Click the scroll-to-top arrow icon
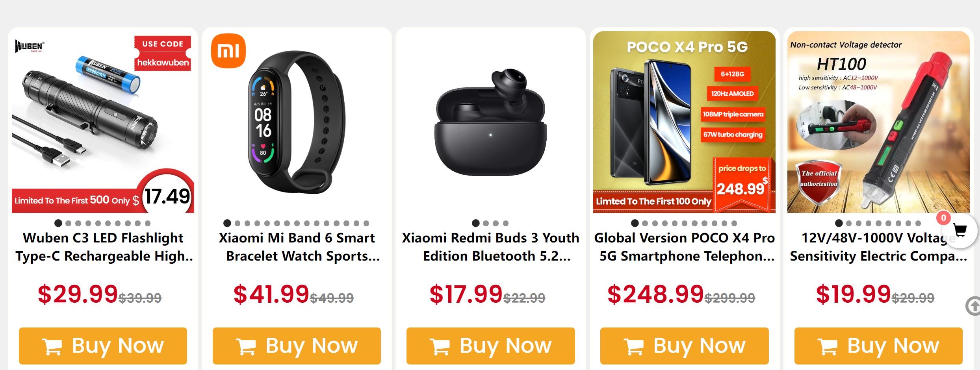Image resolution: width=980 pixels, height=370 pixels. pos(973,306)
